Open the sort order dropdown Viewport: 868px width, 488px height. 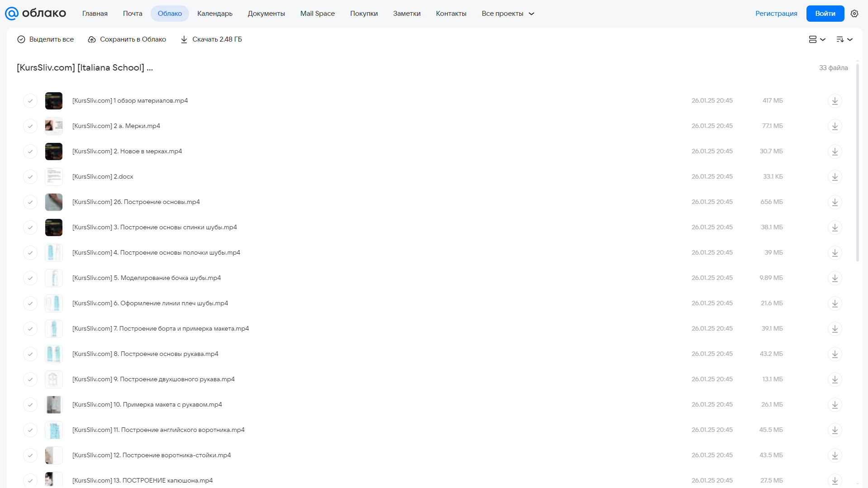844,39
